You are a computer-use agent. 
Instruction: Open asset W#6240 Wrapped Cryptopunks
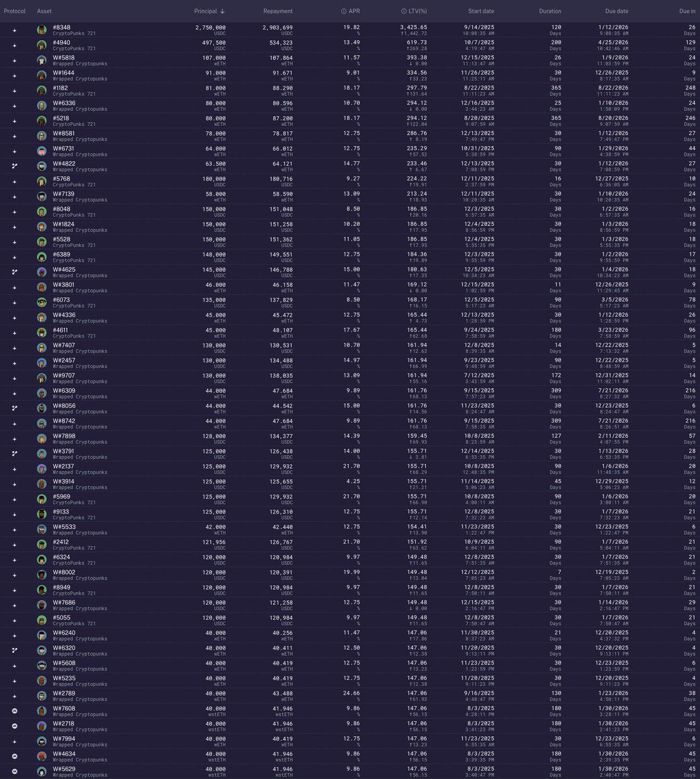coord(80,635)
